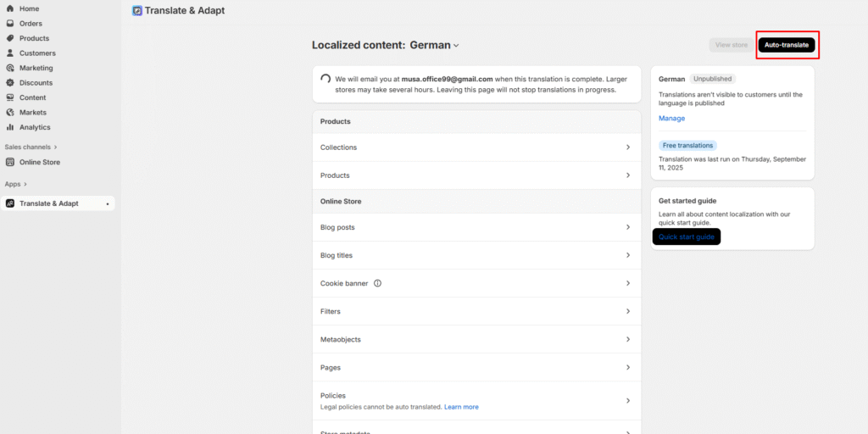Click the Get started guide heading
868x434 pixels.
click(687, 201)
